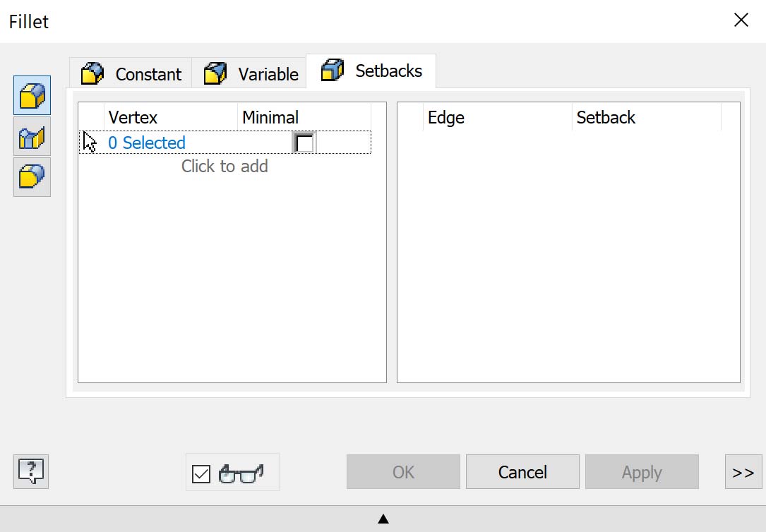Switch to Face Fillet mode icon
This screenshot has width=766, height=532.
click(x=32, y=137)
